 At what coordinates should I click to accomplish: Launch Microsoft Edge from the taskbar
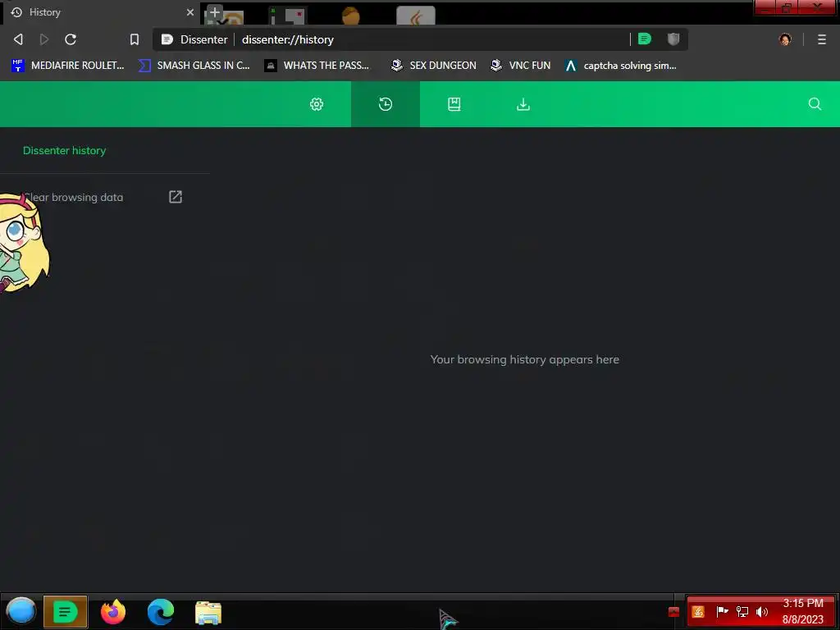(161, 611)
